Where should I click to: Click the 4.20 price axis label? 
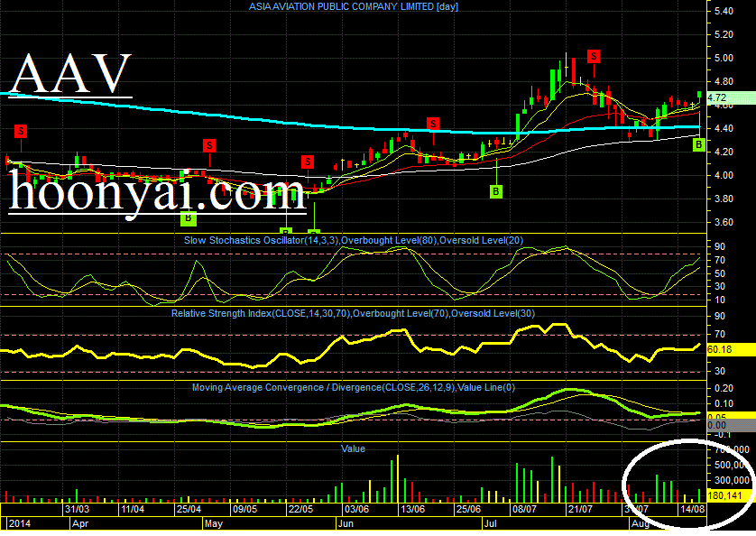724,152
